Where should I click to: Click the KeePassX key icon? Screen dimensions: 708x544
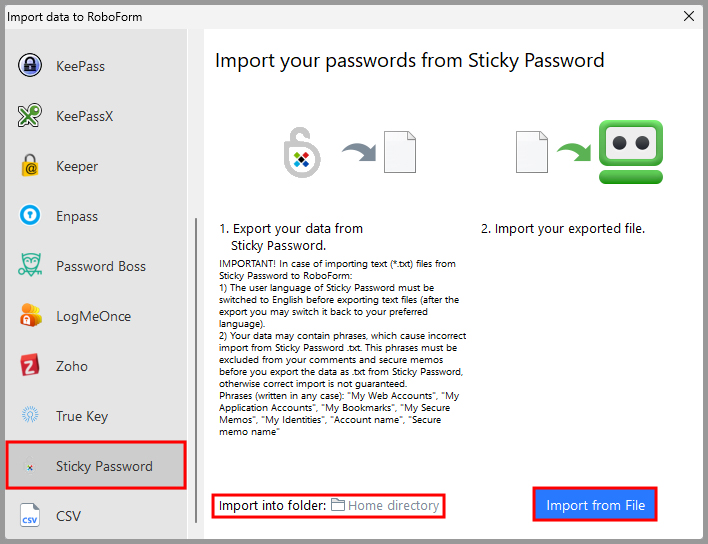(x=30, y=116)
